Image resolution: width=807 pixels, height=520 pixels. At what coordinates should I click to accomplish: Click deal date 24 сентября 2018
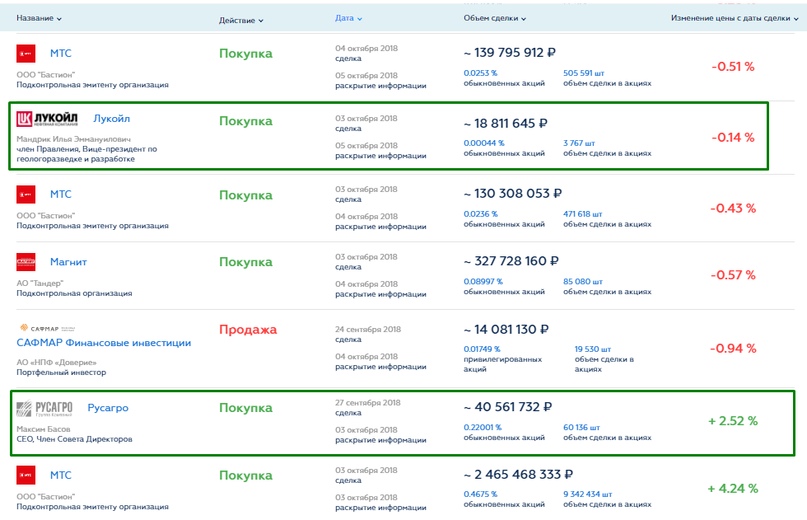pyautogui.click(x=368, y=330)
